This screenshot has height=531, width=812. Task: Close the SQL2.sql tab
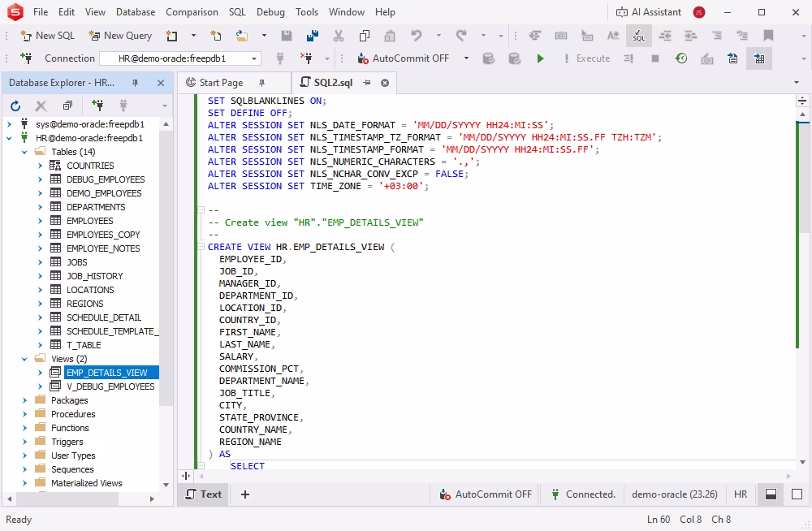[385, 83]
